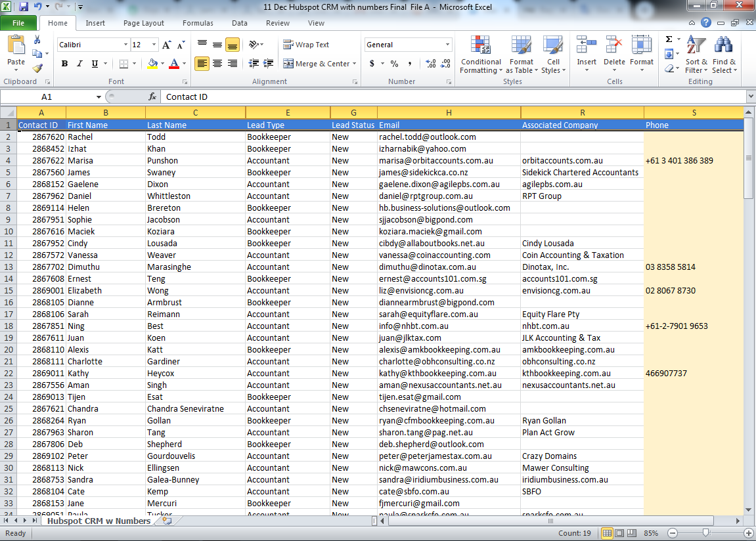This screenshot has width=756, height=541.
Task: Click Find & Select
Action: click(723, 55)
